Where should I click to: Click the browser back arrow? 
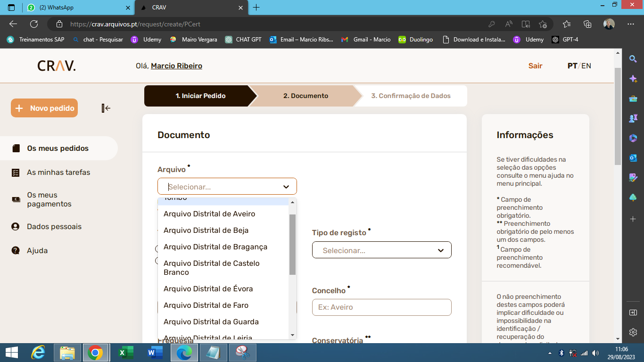pyautogui.click(x=13, y=24)
